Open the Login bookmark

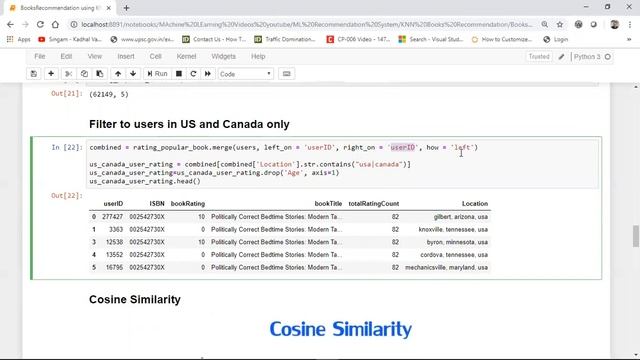[556, 39]
